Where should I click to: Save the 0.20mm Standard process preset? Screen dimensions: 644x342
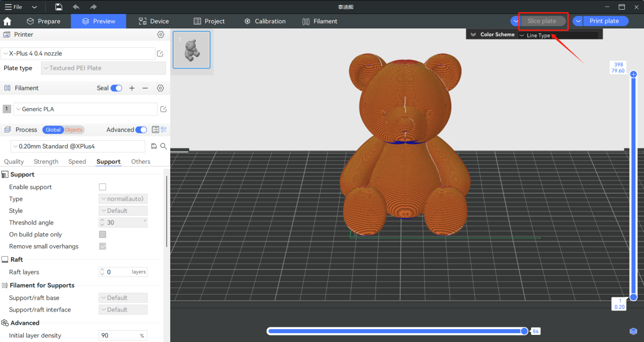[154, 146]
